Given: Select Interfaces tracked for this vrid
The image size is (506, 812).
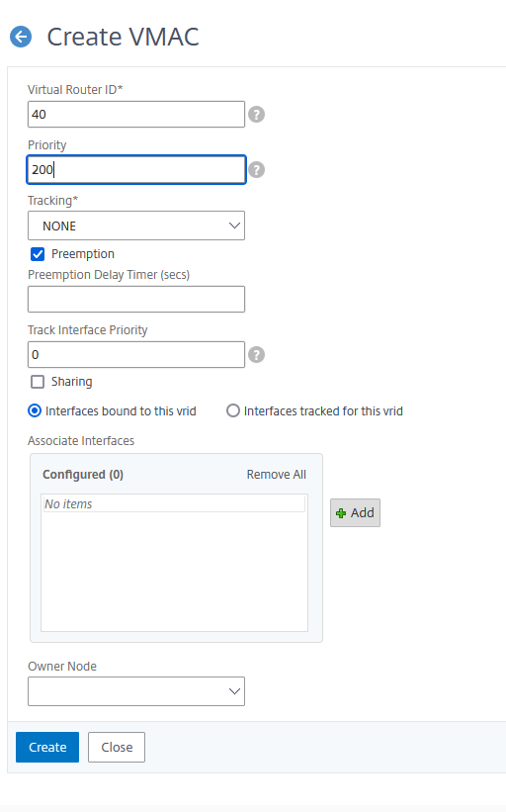Looking at the screenshot, I should click(x=233, y=410).
